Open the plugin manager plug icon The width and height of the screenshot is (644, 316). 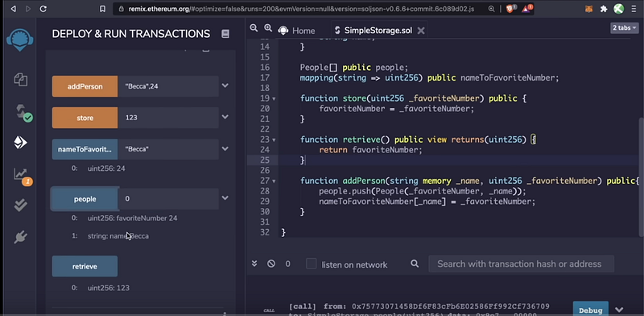[21, 237]
